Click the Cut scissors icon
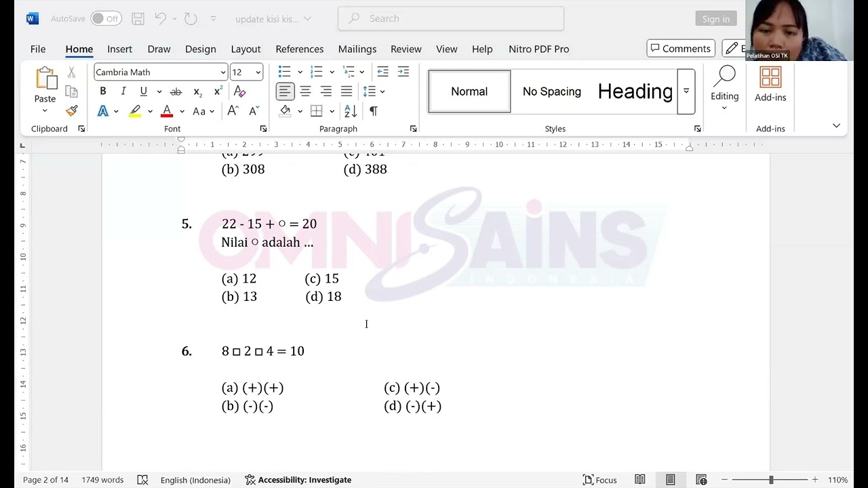This screenshot has width=868, height=488. click(72, 73)
